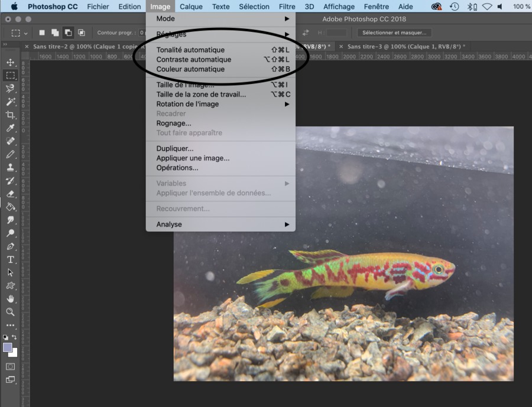Choose Intersect with Selection mode
The image size is (532, 407).
pos(82,32)
